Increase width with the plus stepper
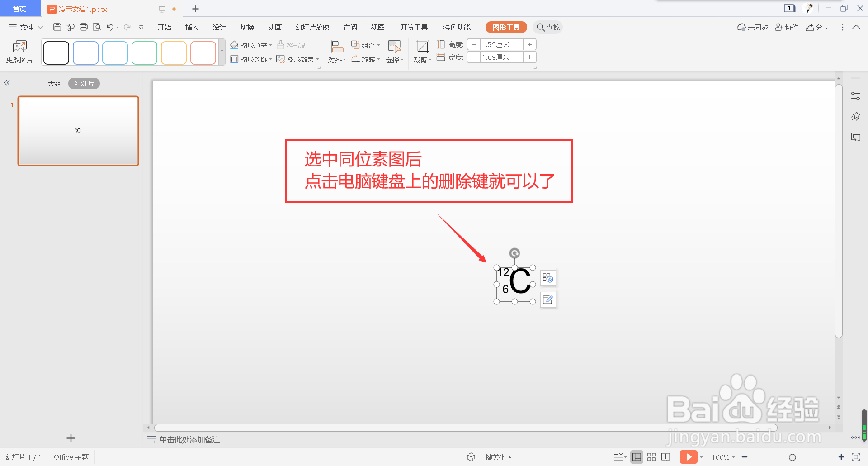Viewport: 868px width, 466px height. pyautogui.click(x=530, y=57)
